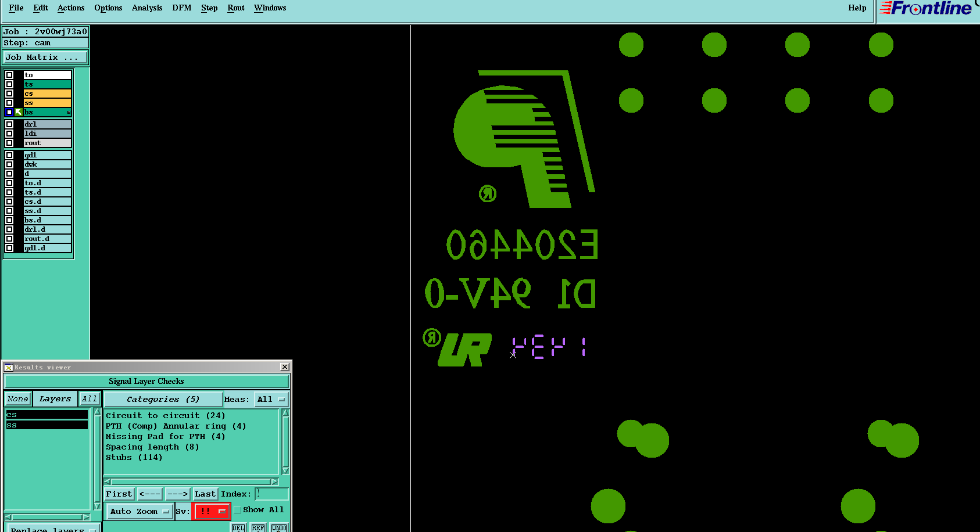980x532 pixels.
Task: Toggle visibility checkbox for layer ts
Action: (9, 84)
